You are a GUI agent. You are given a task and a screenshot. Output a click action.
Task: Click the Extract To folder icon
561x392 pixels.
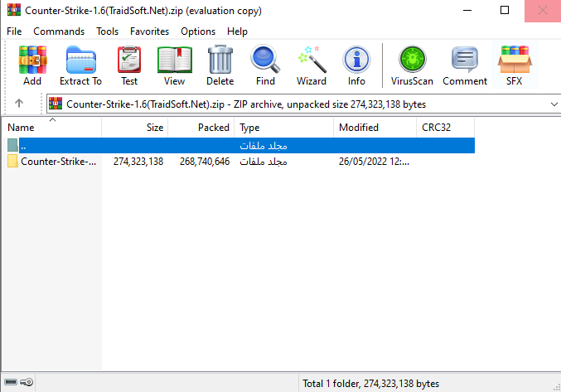(x=81, y=60)
